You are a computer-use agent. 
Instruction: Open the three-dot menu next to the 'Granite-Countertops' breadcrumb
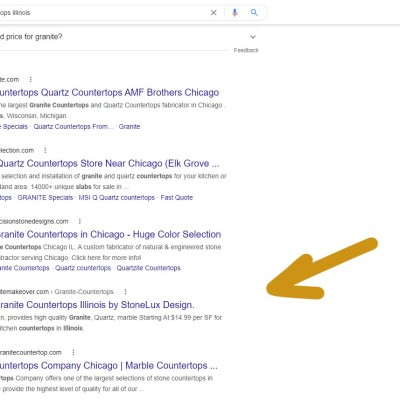125,292
